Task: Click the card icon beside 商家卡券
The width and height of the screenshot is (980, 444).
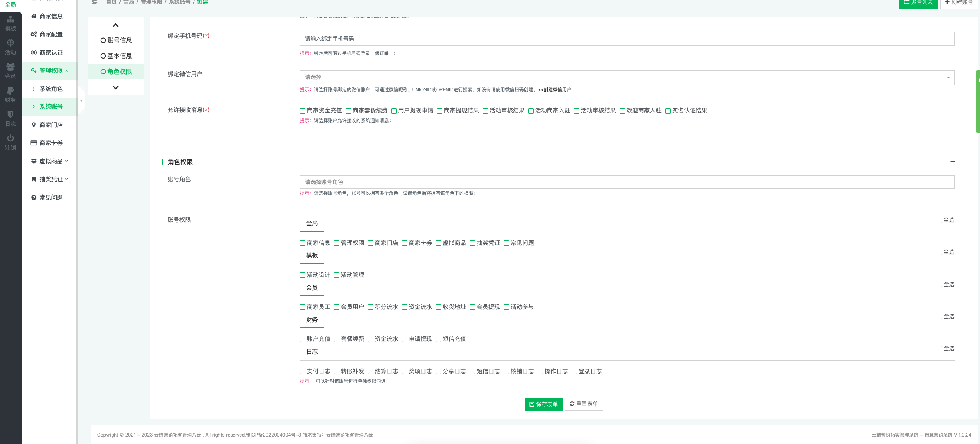Action: pos(34,143)
